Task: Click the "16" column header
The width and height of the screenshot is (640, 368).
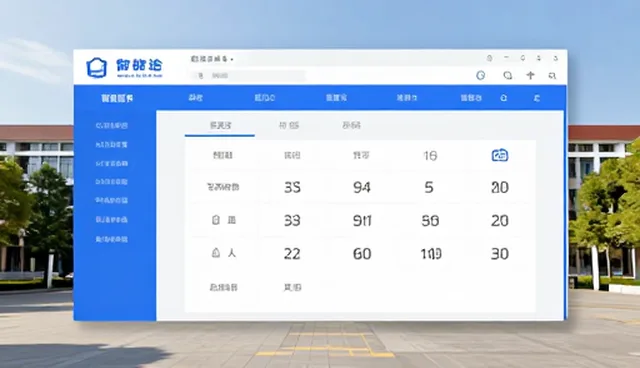Action: (x=430, y=156)
